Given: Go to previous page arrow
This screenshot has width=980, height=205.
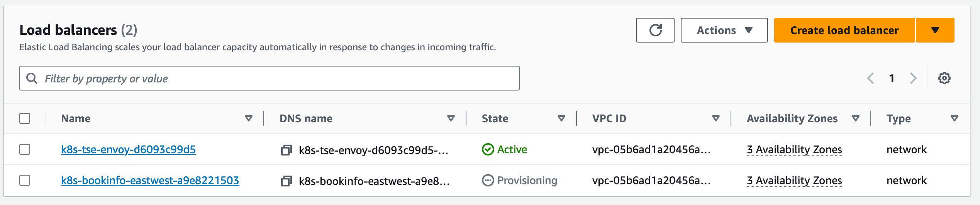Looking at the screenshot, I should [871, 78].
